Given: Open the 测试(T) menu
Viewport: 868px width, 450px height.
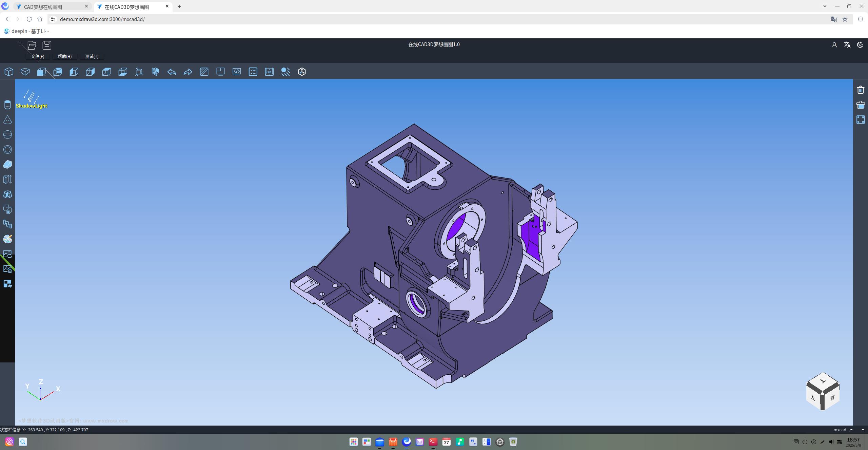Looking at the screenshot, I should click(92, 56).
